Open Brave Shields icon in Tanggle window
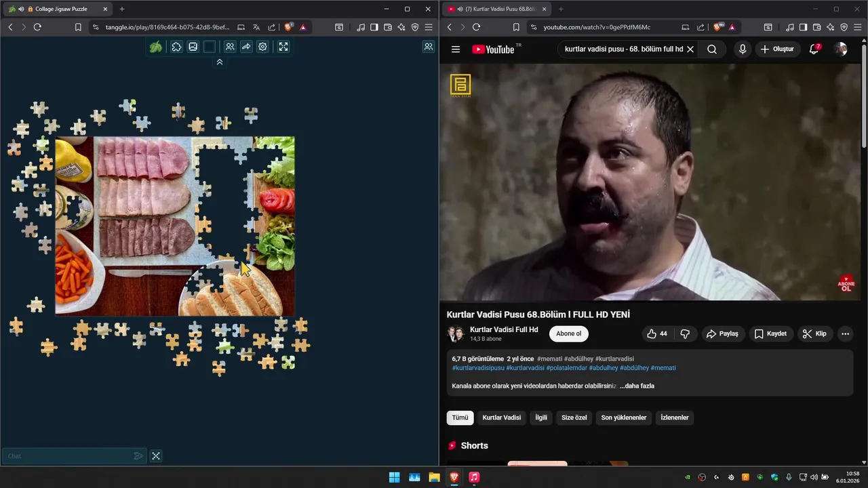 point(288,27)
